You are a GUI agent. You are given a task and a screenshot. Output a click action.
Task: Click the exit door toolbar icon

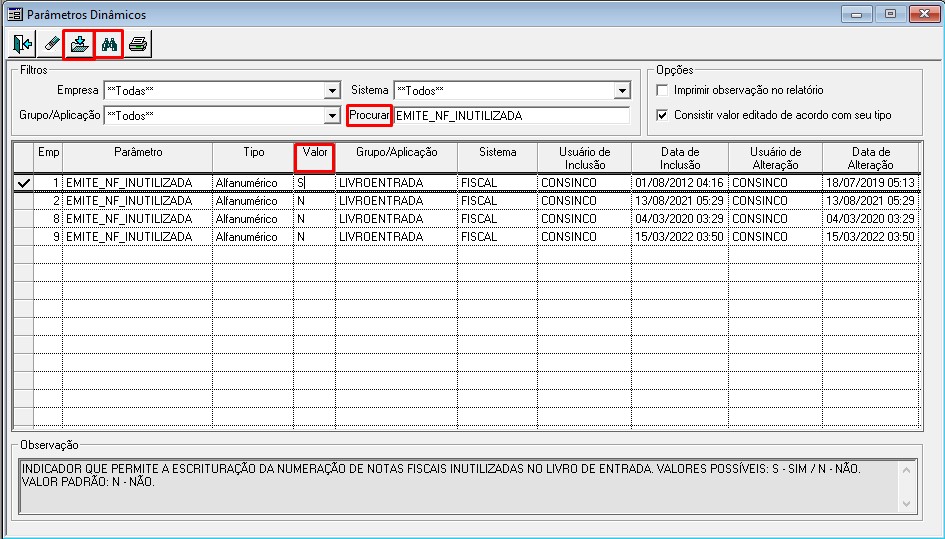[22, 44]
